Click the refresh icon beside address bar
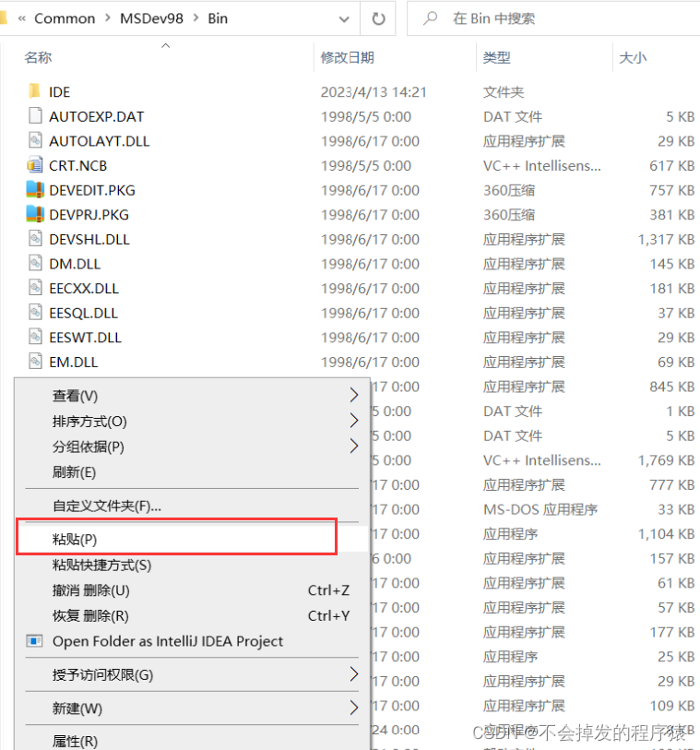 [378, 18]
